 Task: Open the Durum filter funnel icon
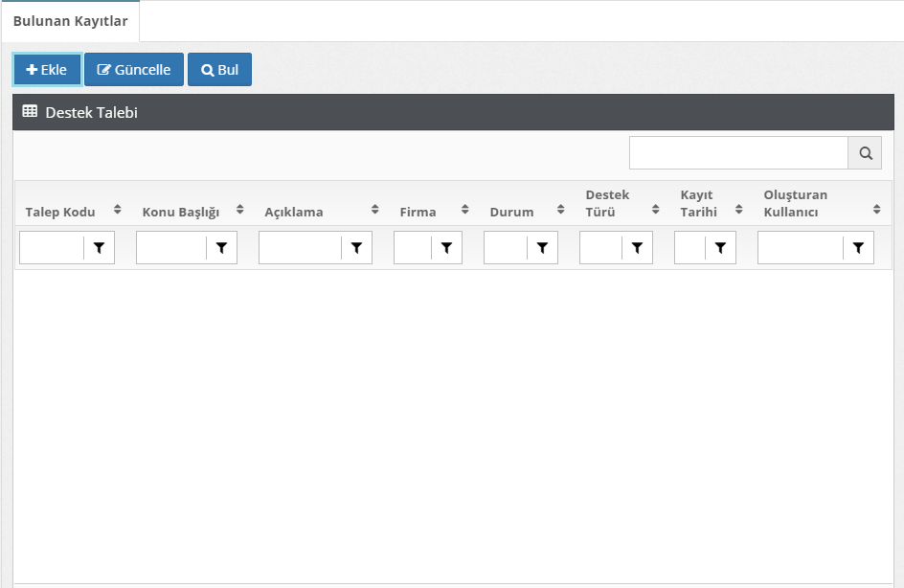tap(542, 248)
